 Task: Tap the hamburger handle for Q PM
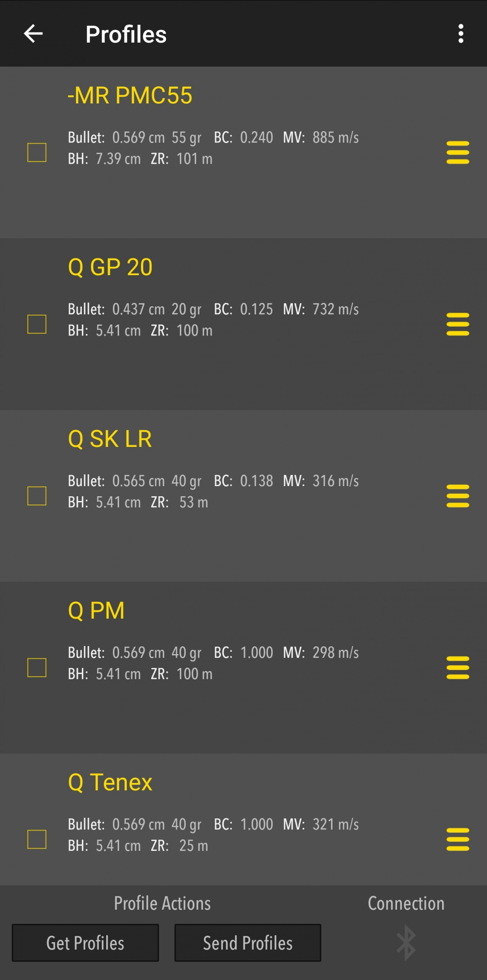(x=458, y=668)
